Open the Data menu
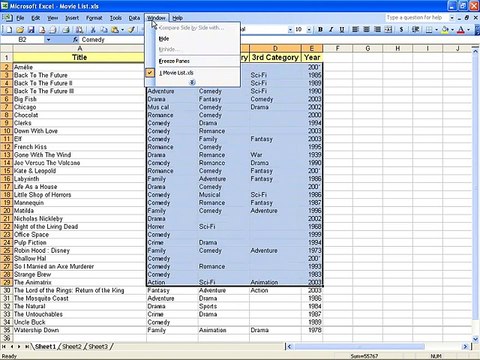The height and width of the screenshot is (360, 480). pyautogui.click(x=134, y=18)
